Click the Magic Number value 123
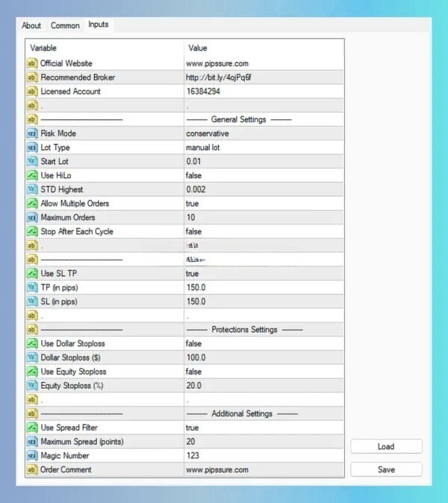448x503 pixels. pos(193,455)
